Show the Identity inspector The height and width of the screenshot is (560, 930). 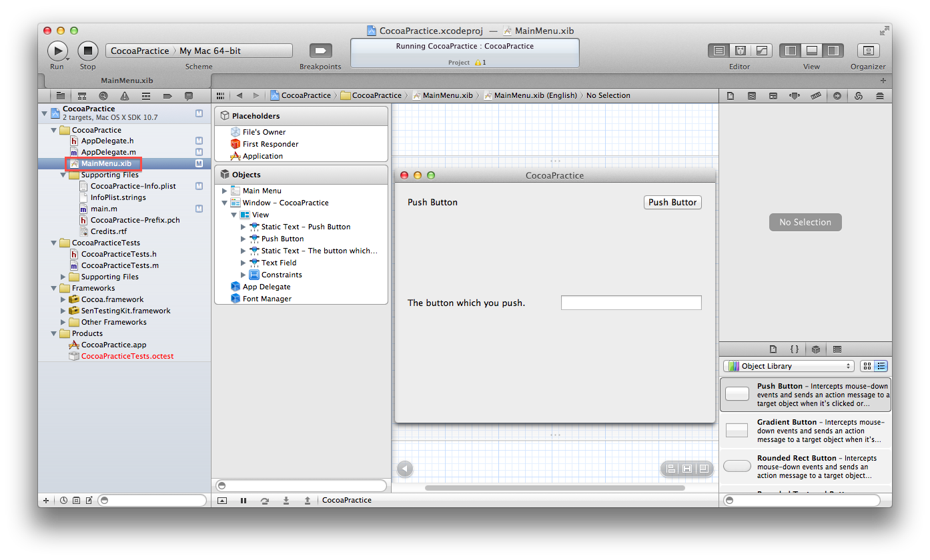(x=773, y=95)
